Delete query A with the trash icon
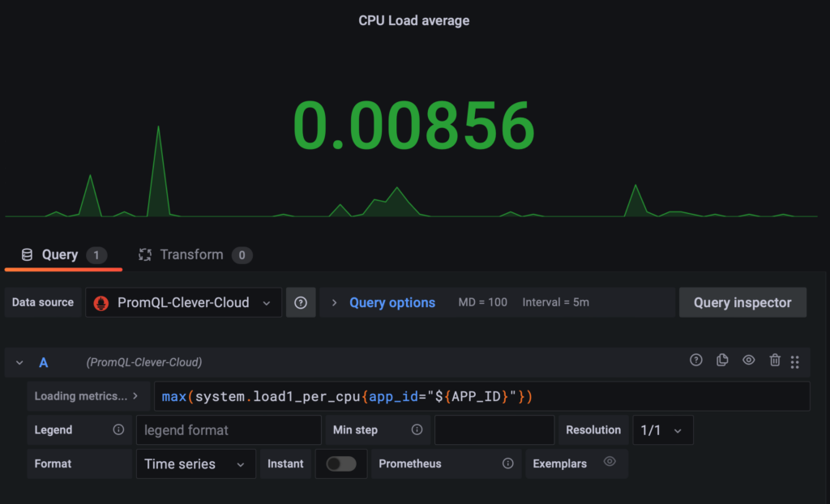This screenshot has width=830, height=504. 774,360
